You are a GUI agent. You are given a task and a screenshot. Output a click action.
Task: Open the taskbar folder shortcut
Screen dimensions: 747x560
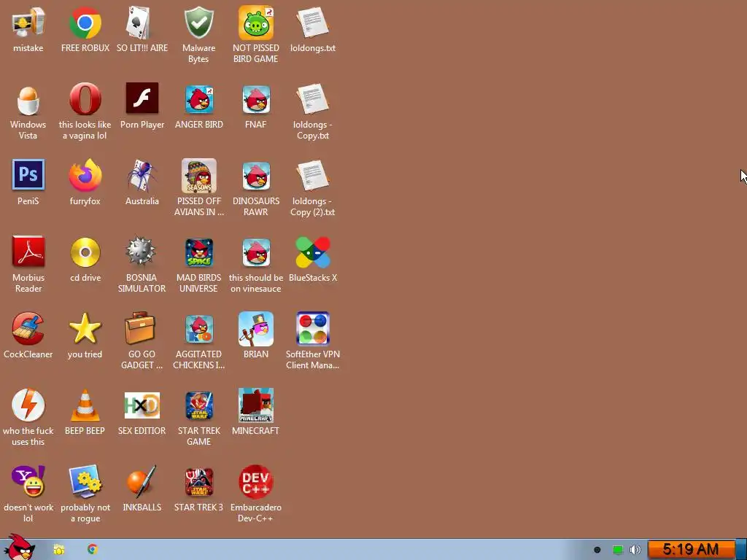click(x=59, y=550)
